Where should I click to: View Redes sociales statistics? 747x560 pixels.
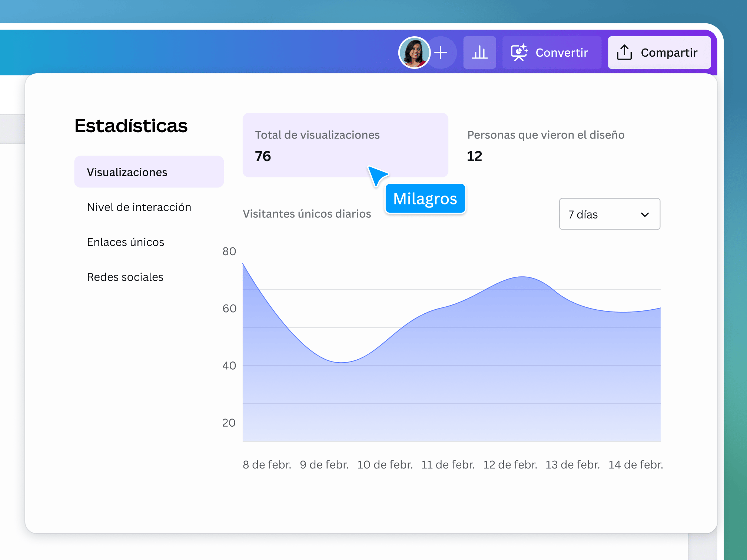click(125, 277)
